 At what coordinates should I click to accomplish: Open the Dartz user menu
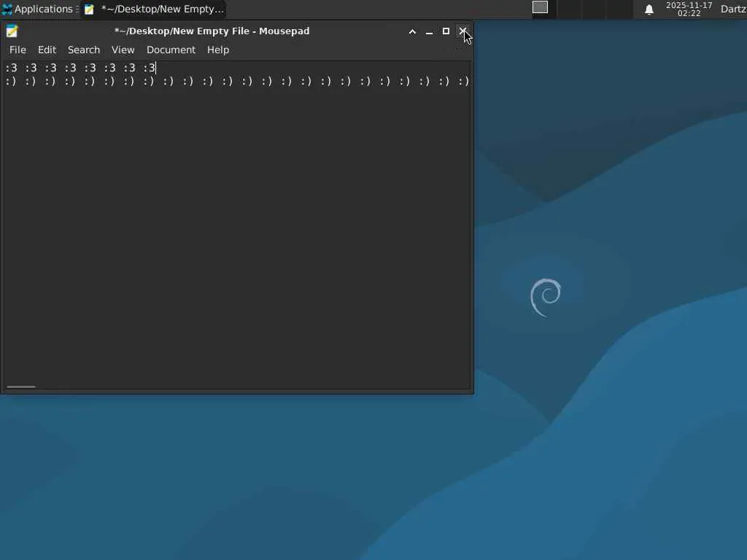pyautogui.click(x=733, y=9)
